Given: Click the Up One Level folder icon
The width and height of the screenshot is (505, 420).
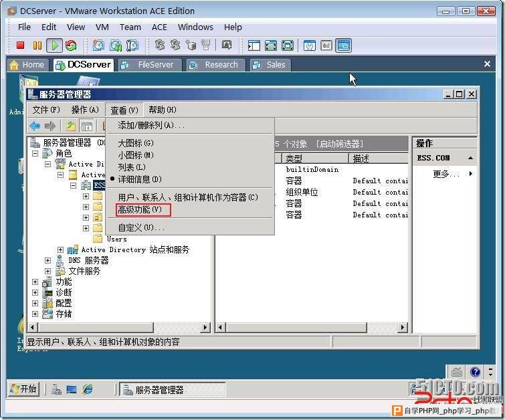Looking at the screenshot, I should pyautogui.click(x=71, y=126).
